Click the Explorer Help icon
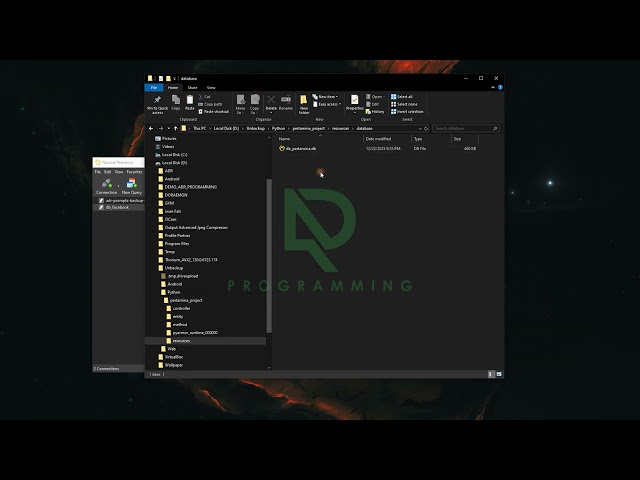This screenshot has height=480, width=640. (x=500, y=87)
